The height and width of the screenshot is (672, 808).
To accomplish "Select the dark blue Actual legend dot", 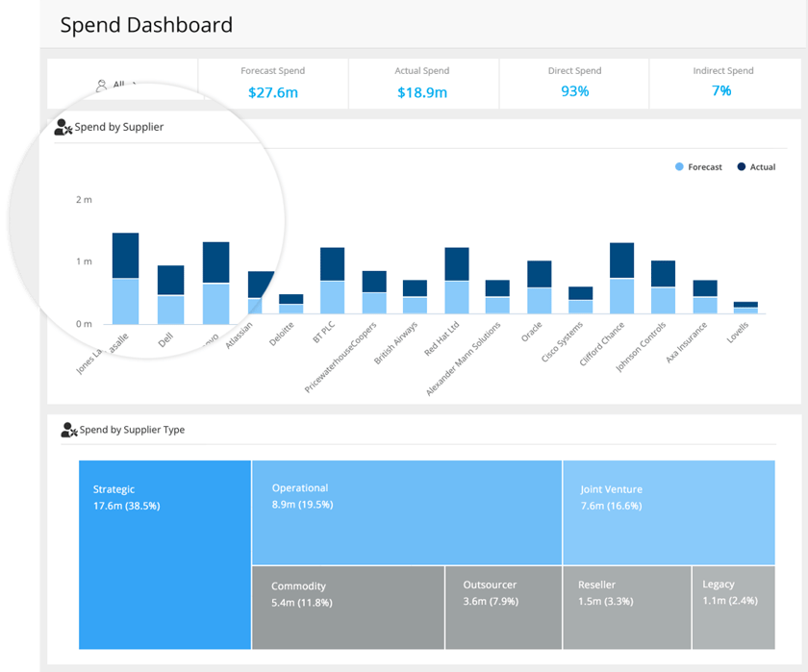I will coord(742,166).
